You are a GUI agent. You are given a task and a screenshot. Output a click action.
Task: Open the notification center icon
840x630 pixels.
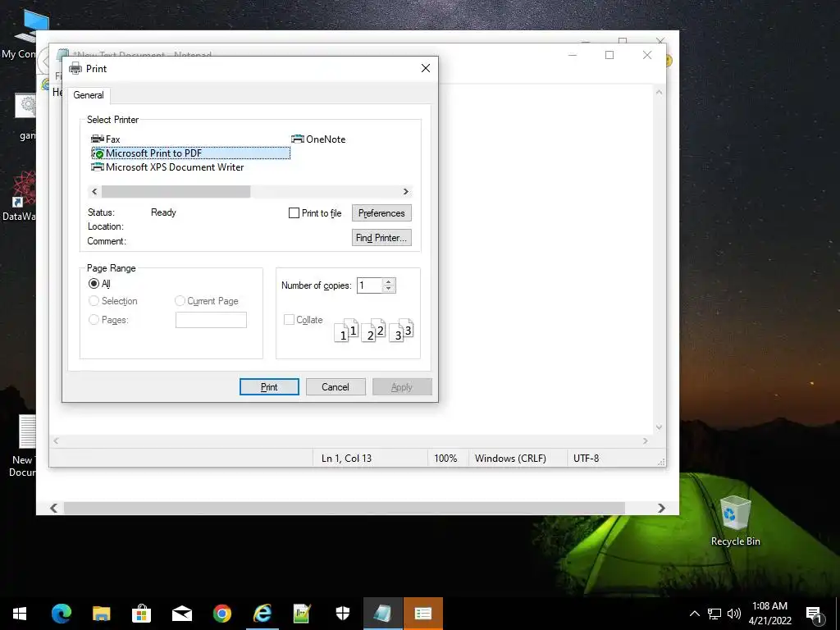pyautogui.click(x=815, y=614)
